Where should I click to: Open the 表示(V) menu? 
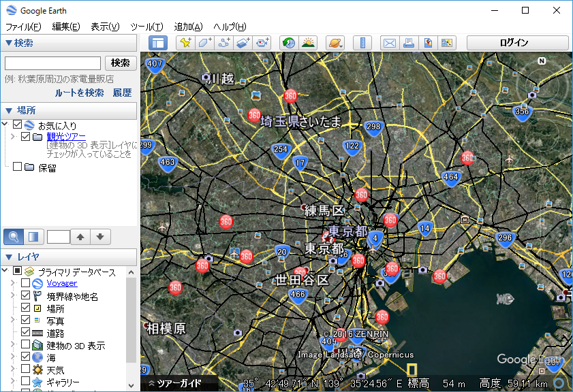[105, 27]
